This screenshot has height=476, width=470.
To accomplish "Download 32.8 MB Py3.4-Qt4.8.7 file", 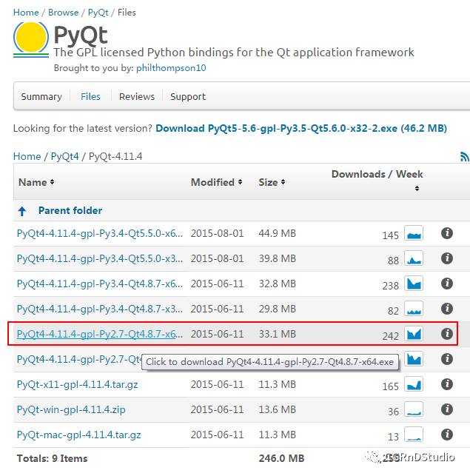I will pyautogui.click(x=100, y=284).
